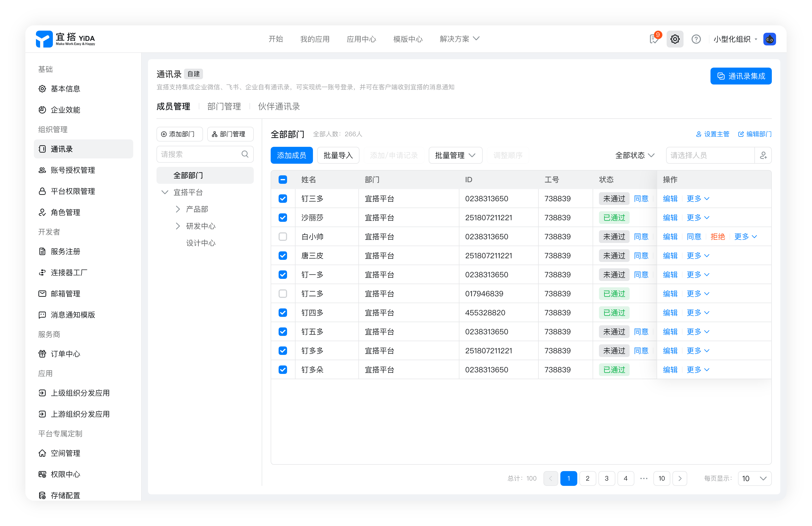Viewport: 812px width, 526px height.
Task: Check the checkbox for 白小帅
Action: tap(283, 237)
